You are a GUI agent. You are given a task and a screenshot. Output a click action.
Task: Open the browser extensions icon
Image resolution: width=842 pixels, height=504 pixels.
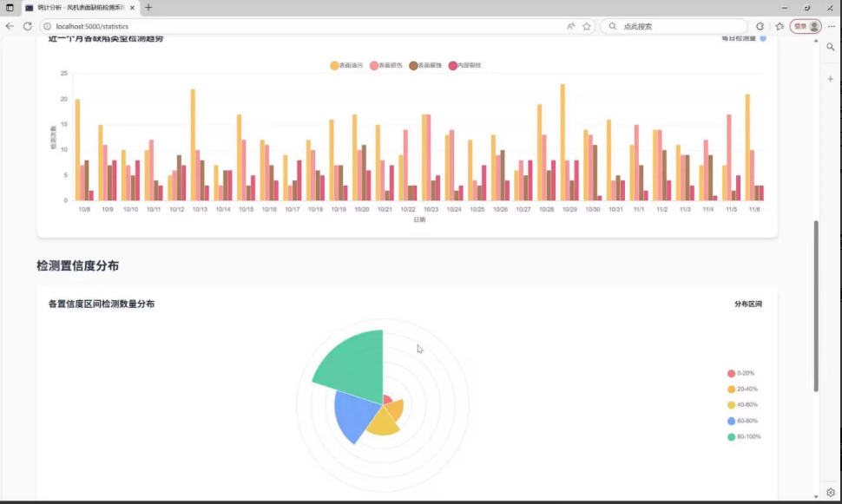(760, 26)
